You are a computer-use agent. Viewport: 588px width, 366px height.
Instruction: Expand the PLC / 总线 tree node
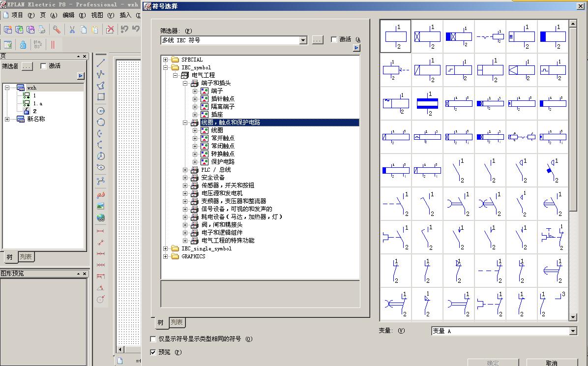coord(185,170)
